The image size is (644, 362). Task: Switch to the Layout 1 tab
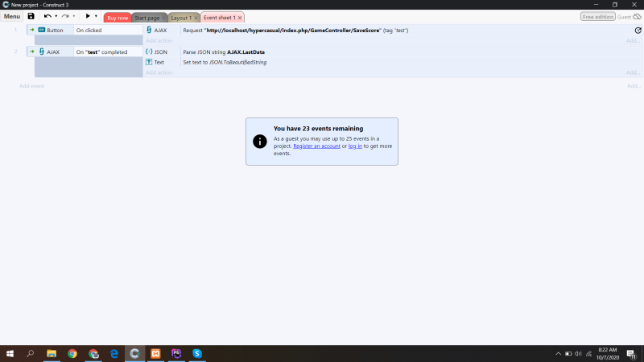click(181, 18)
